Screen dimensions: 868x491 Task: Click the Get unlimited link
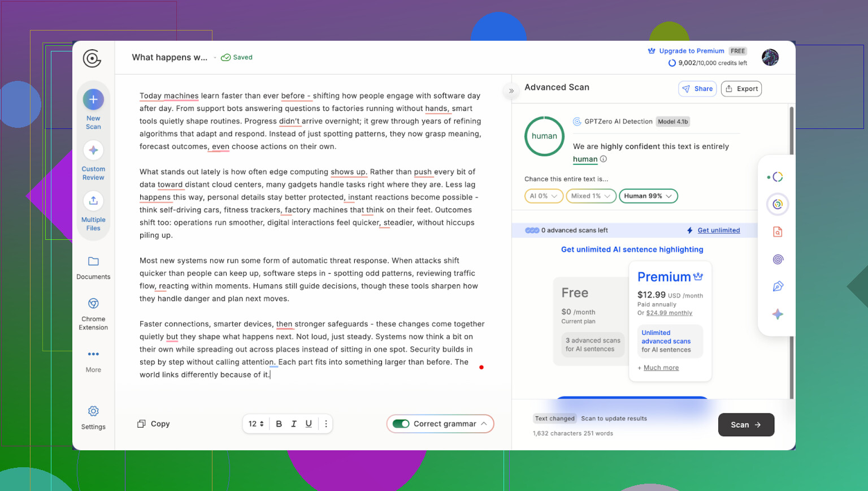pos(718,230)
